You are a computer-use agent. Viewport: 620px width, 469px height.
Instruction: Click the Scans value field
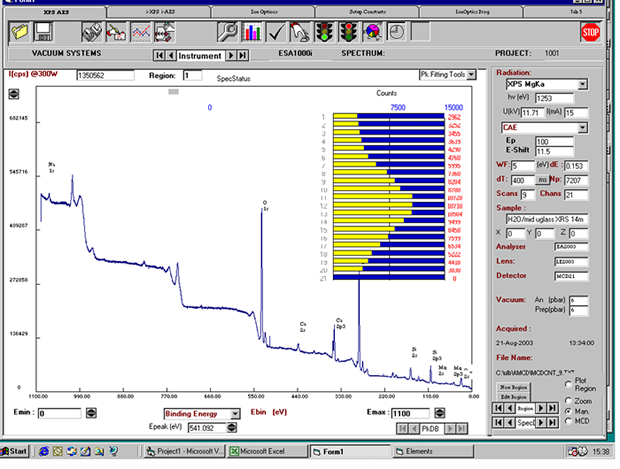(x=528, y=194)
